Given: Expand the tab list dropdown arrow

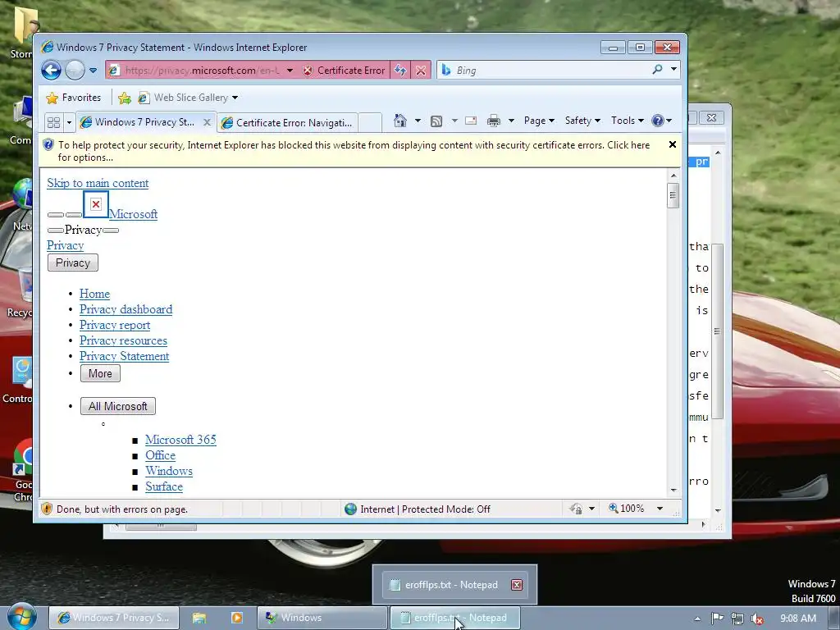Looking at the screenshot, I should point(69,123).
